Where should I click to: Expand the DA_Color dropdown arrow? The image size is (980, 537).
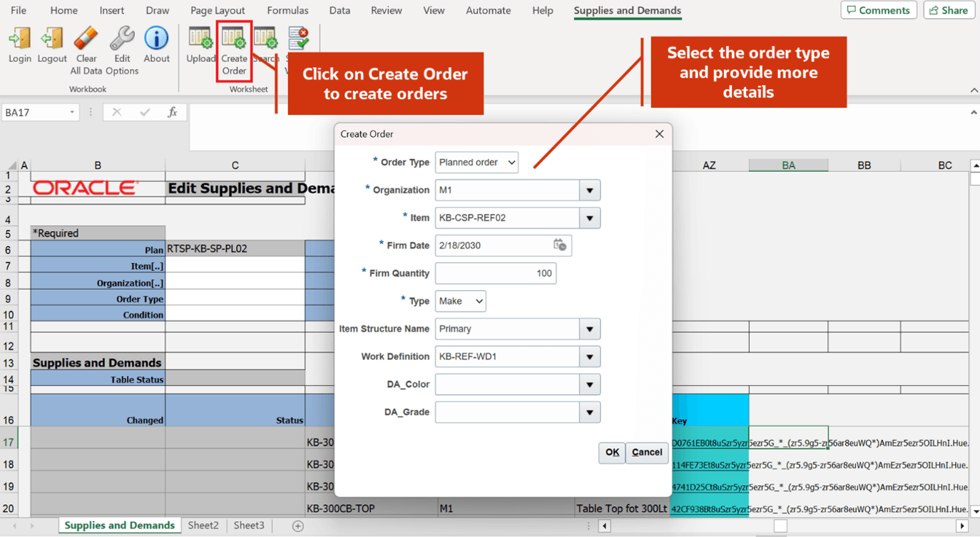[590, 384]
